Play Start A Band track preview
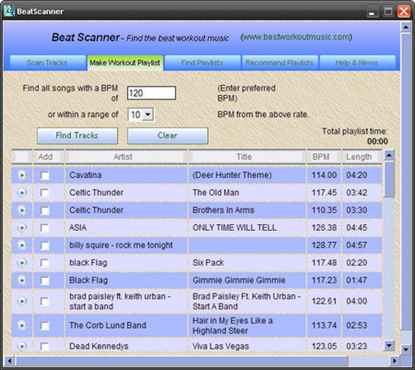The image size is (415, 370). coord(22,301)
